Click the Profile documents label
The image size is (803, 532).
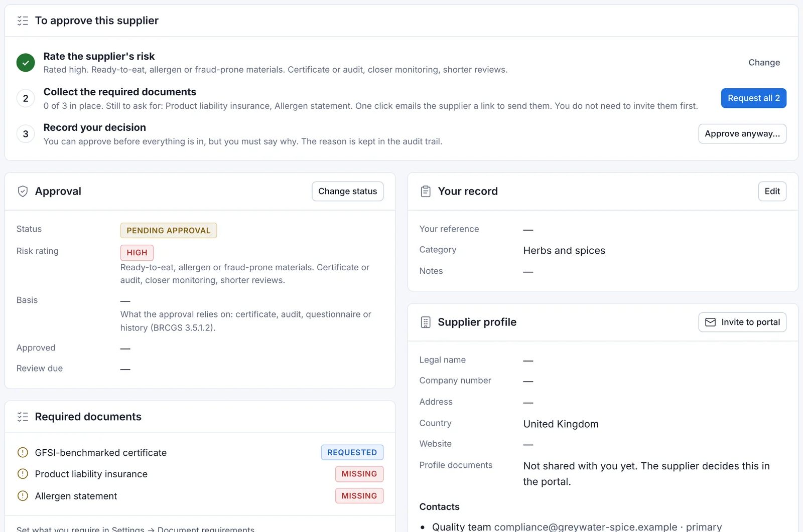coord(456,465)
